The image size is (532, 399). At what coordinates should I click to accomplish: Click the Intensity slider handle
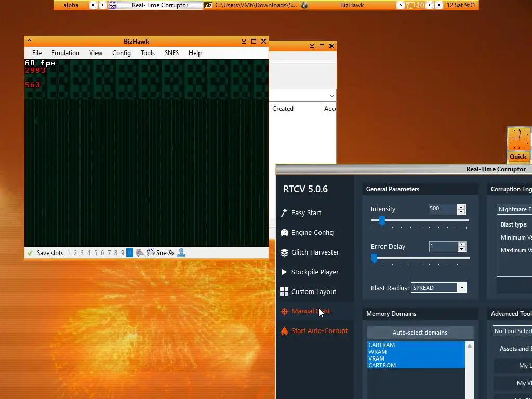[x=382, y=221]
